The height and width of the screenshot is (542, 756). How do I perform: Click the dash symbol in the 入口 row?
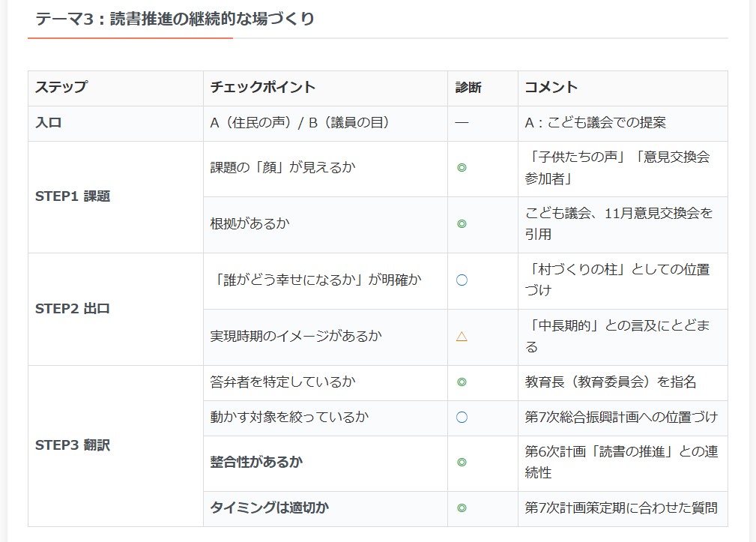point(462,123)
